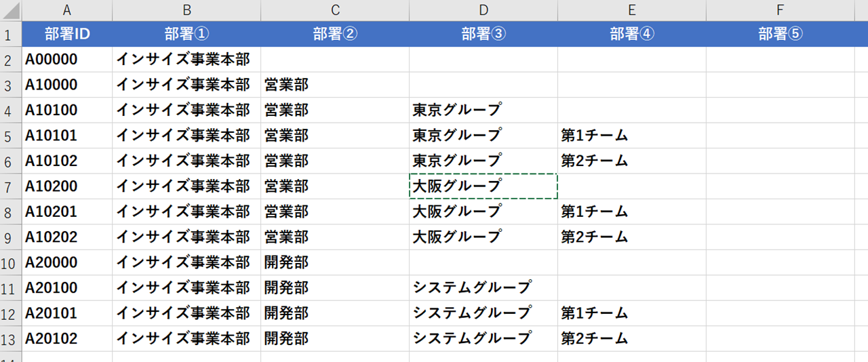Select row 7 header
Viewport: 868px width, 362px height.
point(11,186)
